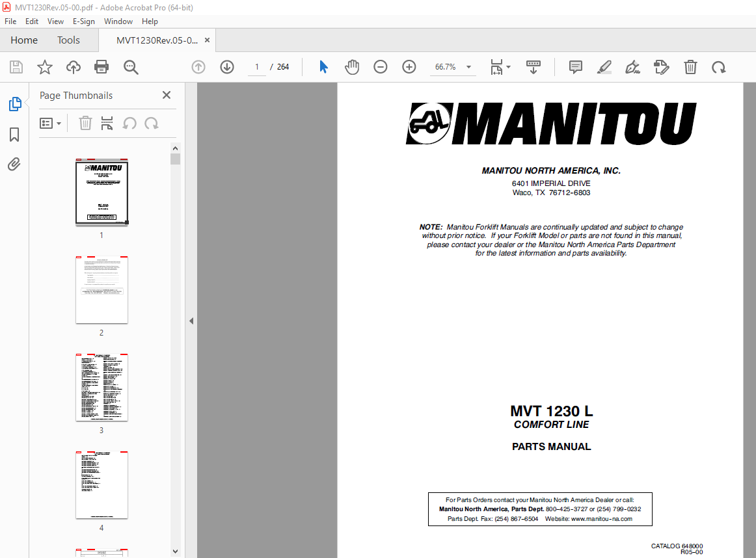Open the scrolling read mode tool
Image resolution: width=756 pixels, height=558 pixels.
click(x=533, y=67)
